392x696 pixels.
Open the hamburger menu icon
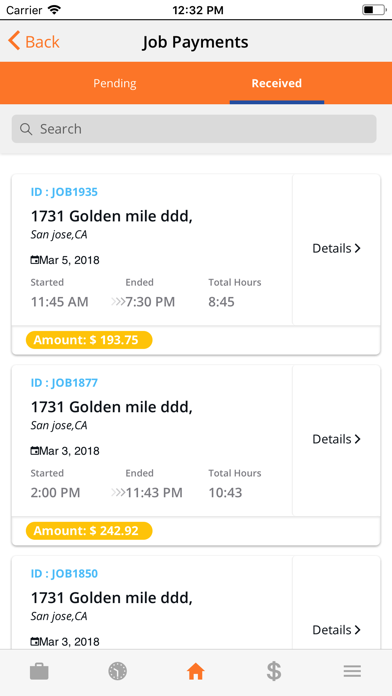(x=352, y=671)
